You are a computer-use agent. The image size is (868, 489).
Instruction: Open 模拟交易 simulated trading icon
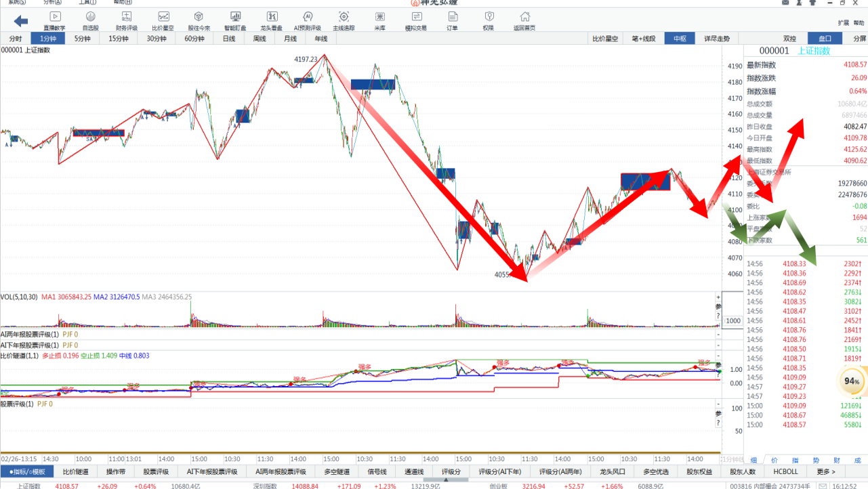click(415, 20)
